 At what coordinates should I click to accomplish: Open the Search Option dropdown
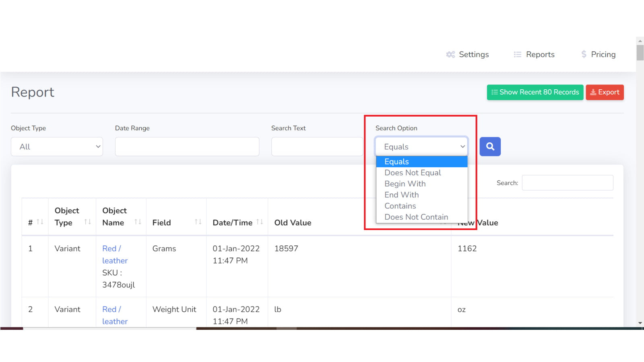tap(421, 146)
